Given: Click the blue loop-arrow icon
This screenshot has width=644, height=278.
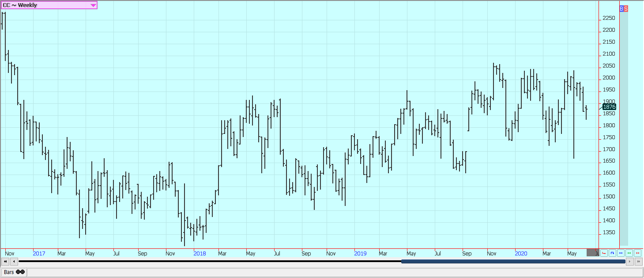Looking at the screenshot, I should tap(612, 253).
